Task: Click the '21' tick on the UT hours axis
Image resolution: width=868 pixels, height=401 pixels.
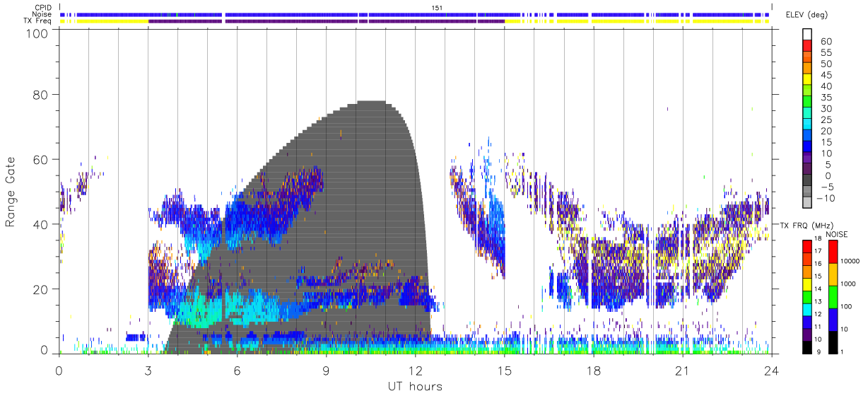Action: coord(682,371)
